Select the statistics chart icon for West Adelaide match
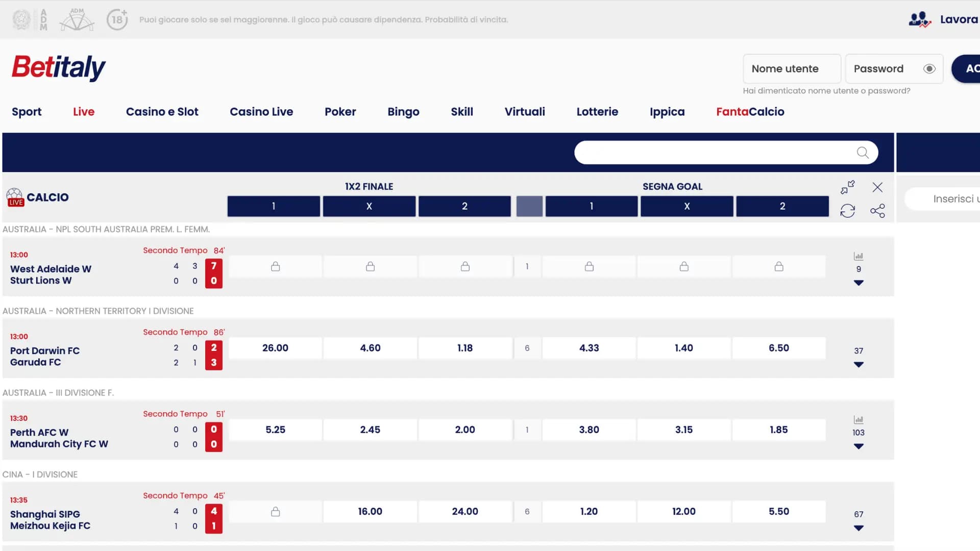Screen dimensions: 980x551 (x=859, y=256)
